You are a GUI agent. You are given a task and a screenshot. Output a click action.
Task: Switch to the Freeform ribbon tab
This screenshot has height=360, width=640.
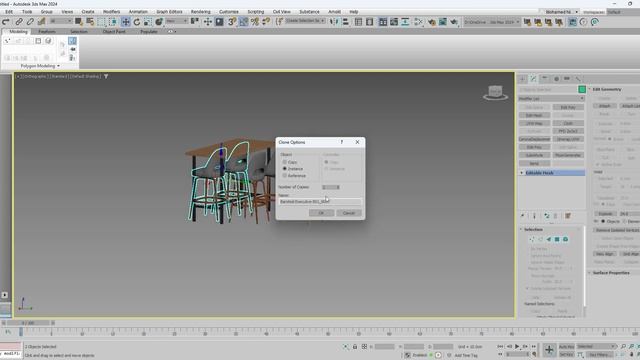[x=47, y=31]
